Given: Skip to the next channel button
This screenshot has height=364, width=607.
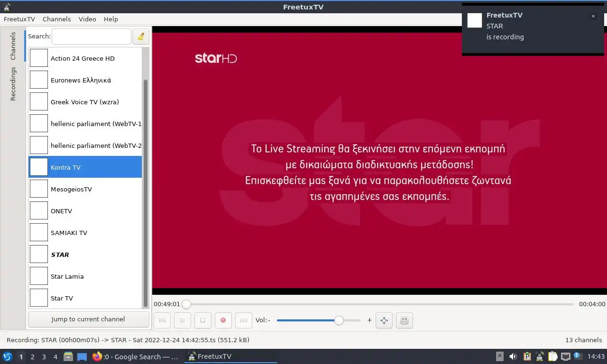Looking at the screenshot, I should pyautogui.click(x=243, y=320).
